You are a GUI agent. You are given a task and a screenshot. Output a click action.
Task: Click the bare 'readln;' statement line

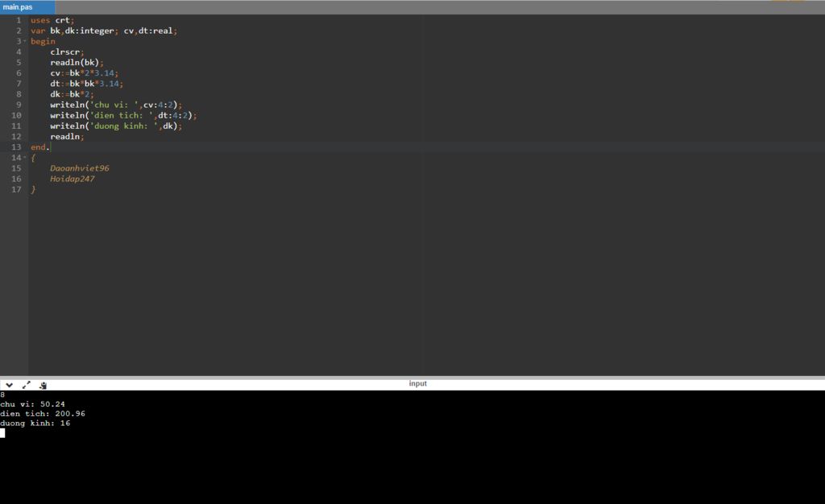67,136
